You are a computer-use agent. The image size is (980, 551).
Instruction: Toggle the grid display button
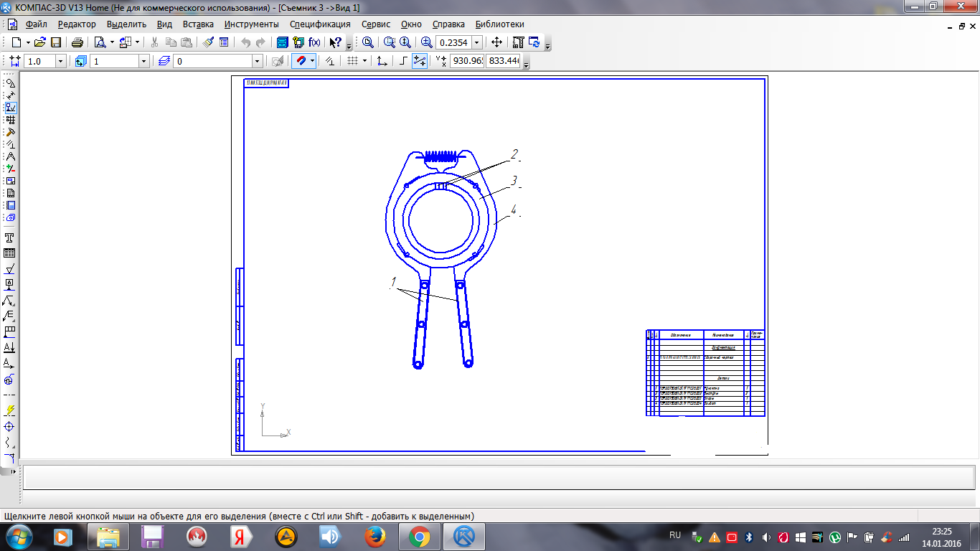[352, 61]
